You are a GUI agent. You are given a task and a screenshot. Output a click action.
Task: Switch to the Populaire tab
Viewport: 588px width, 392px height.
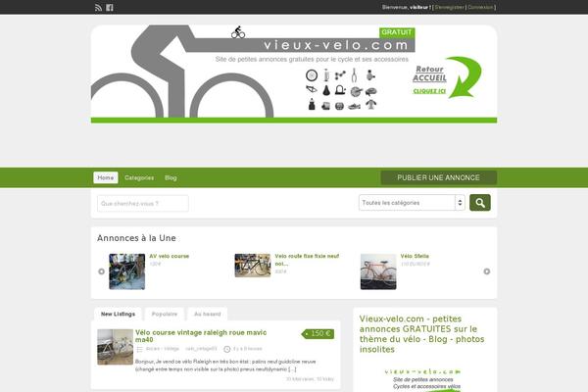[x=165, y=314]
